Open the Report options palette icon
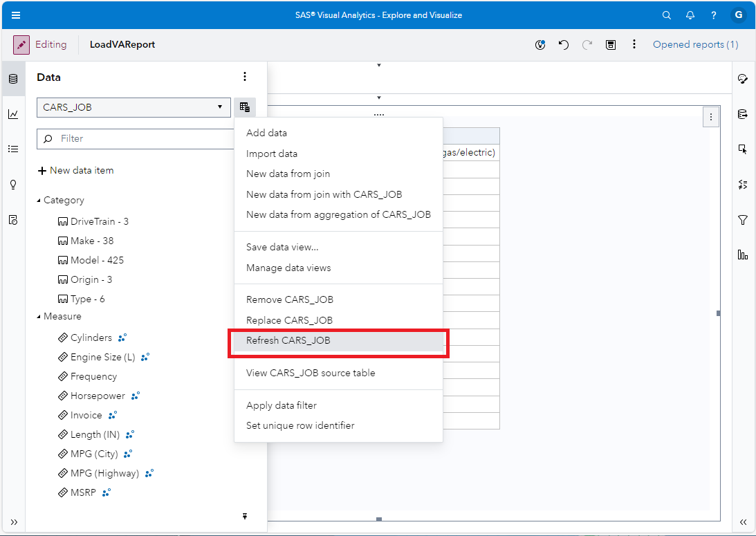 pyautogui.click(x=540, y=44)
